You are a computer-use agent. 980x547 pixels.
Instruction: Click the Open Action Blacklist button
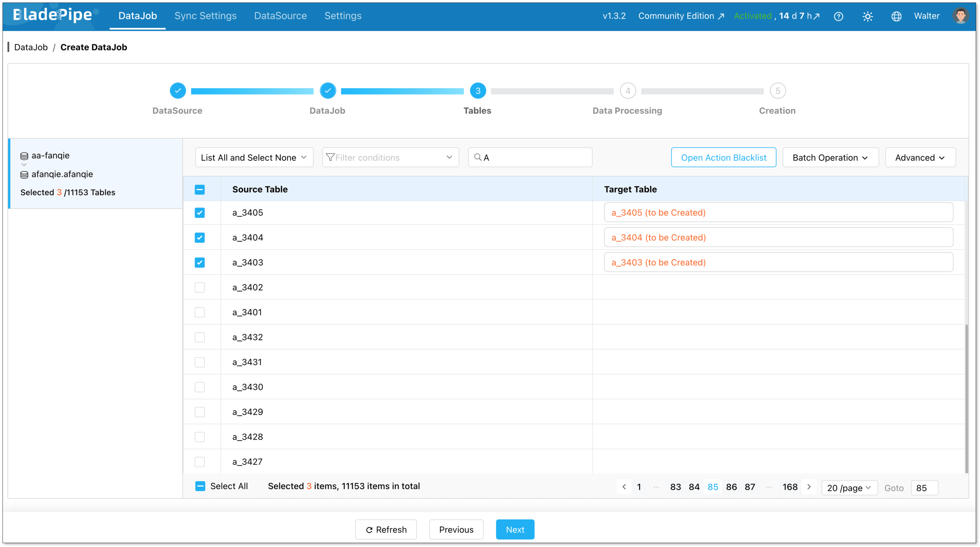pyautogui.click(x=723, y=157)
